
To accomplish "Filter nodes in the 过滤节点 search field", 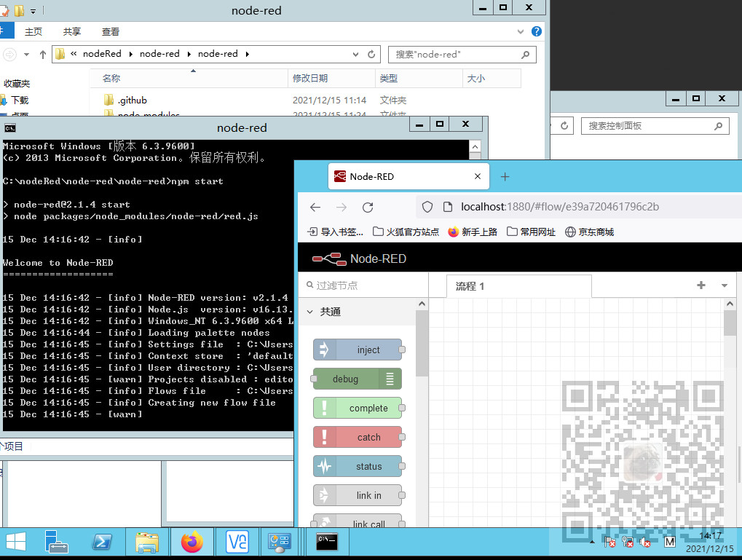I will (363, 285).
